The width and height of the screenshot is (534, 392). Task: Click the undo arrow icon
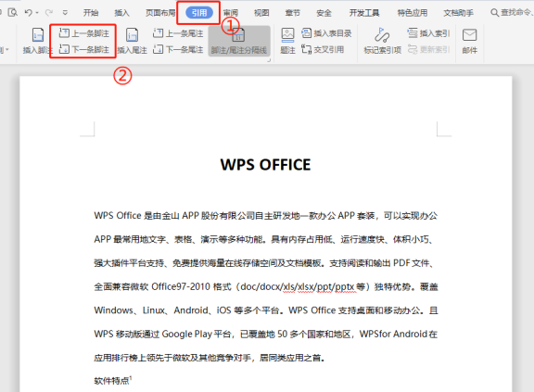click(x=29, y=13)
